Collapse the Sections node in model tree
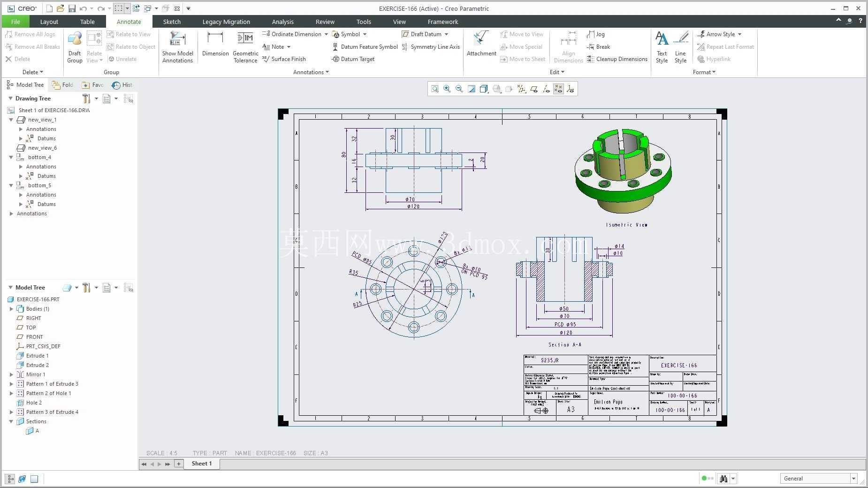868x488 pixels. (11, 421)
